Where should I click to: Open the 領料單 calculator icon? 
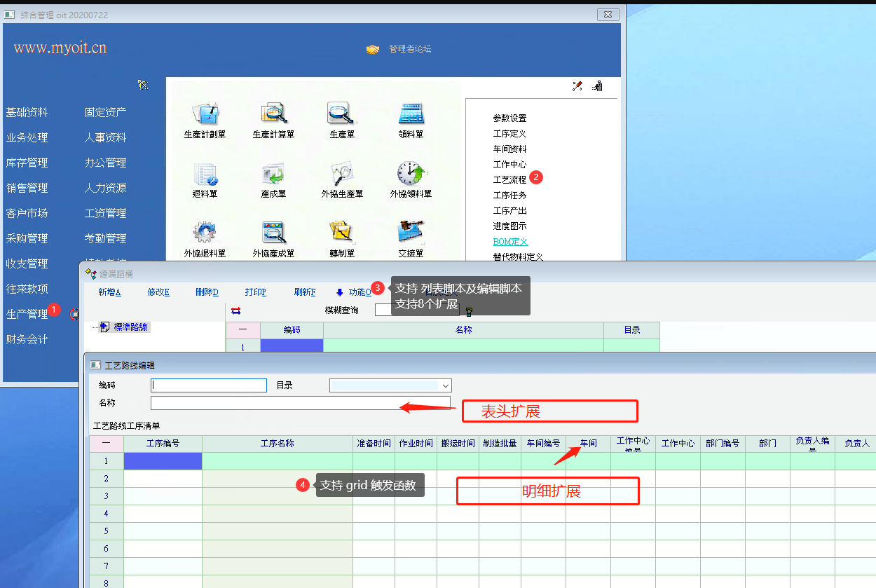coord(411,113)
